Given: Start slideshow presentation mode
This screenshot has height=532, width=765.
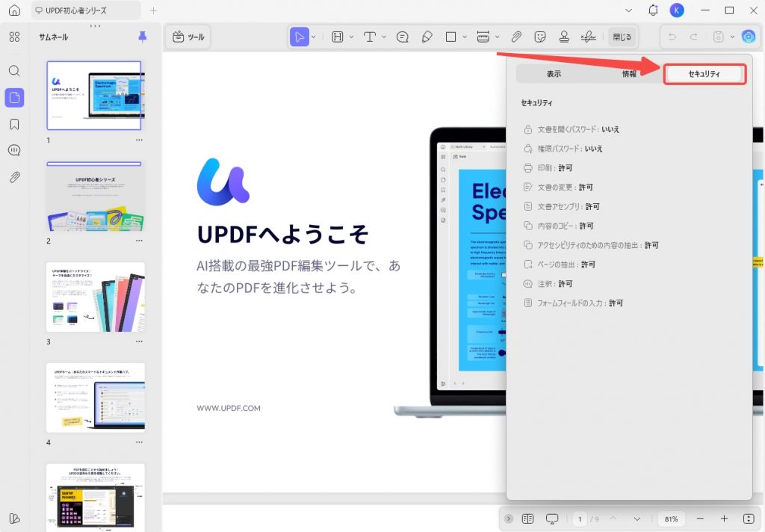Looking at the screenshot, I should [x=552, y=519].
